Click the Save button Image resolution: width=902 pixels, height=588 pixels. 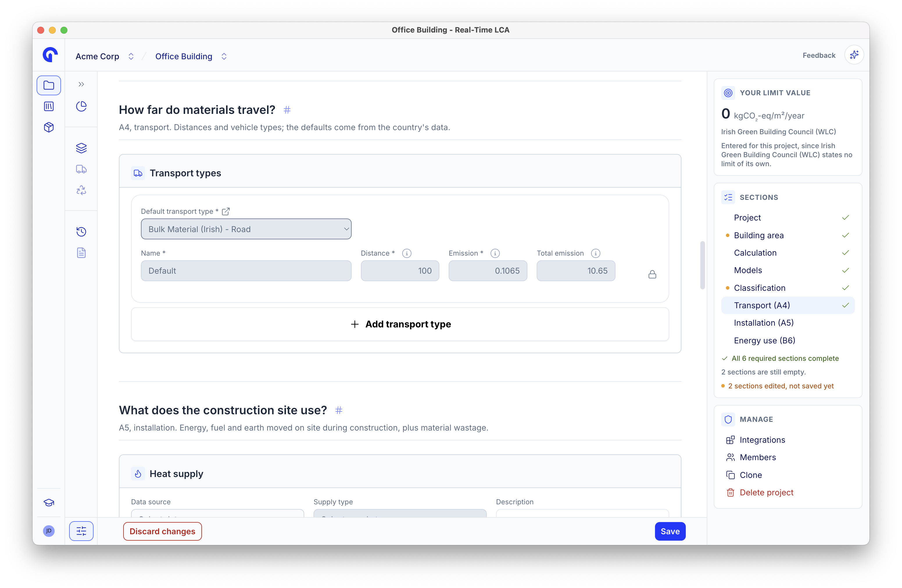coord(670,531)
